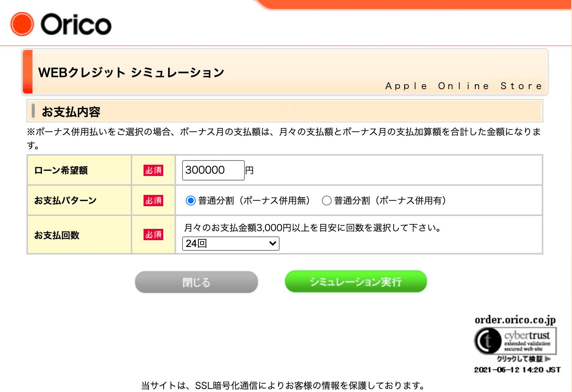Click the Apple Online Store label
The height and width of the screenshot is (392, 572).
click(464, 86)
